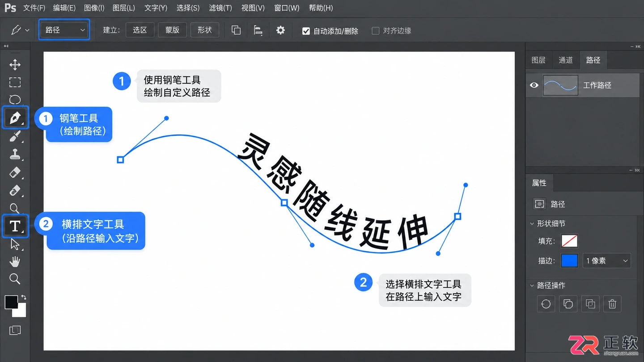
Task: Choose the Clone Stamp tool
Action: (15, 155)
